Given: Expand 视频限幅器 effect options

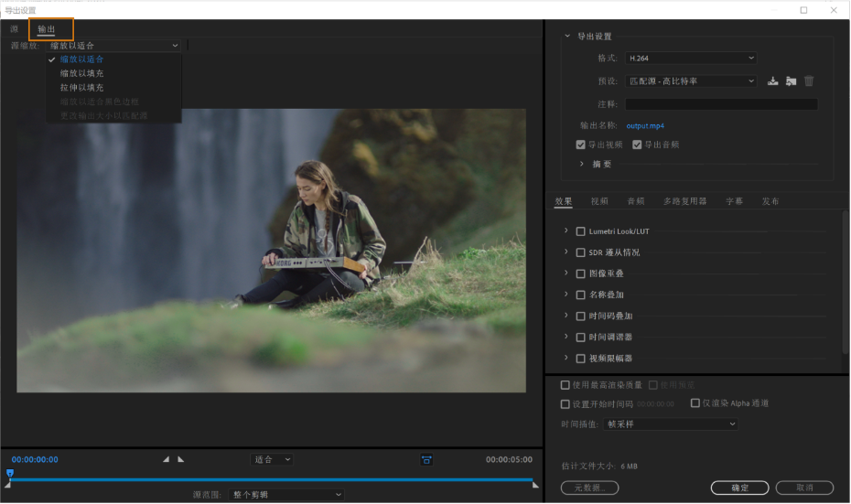Looking at the screenshot, I should point(566,358).
